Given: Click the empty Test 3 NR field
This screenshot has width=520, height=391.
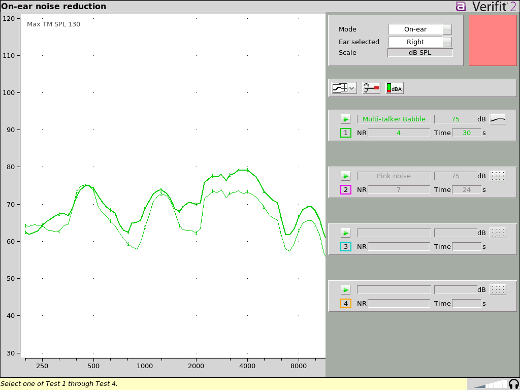Looking at the screenshot, I should [399, 247].
